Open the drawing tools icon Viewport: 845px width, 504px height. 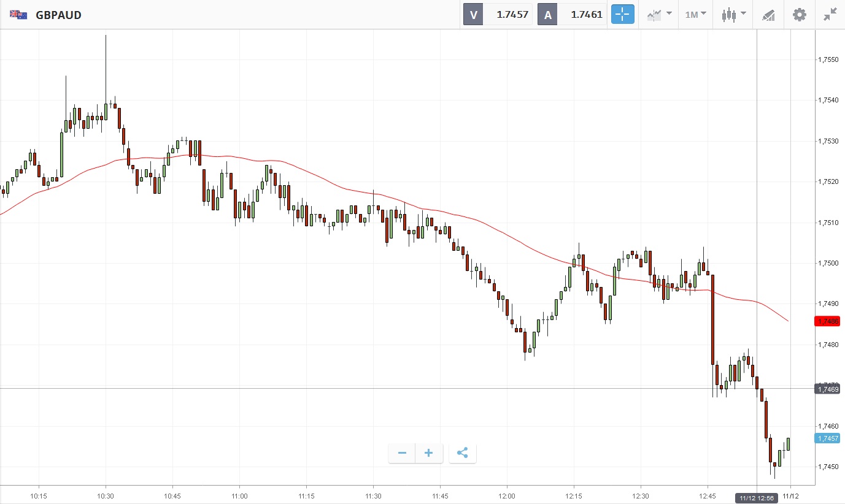pos(768,15)
